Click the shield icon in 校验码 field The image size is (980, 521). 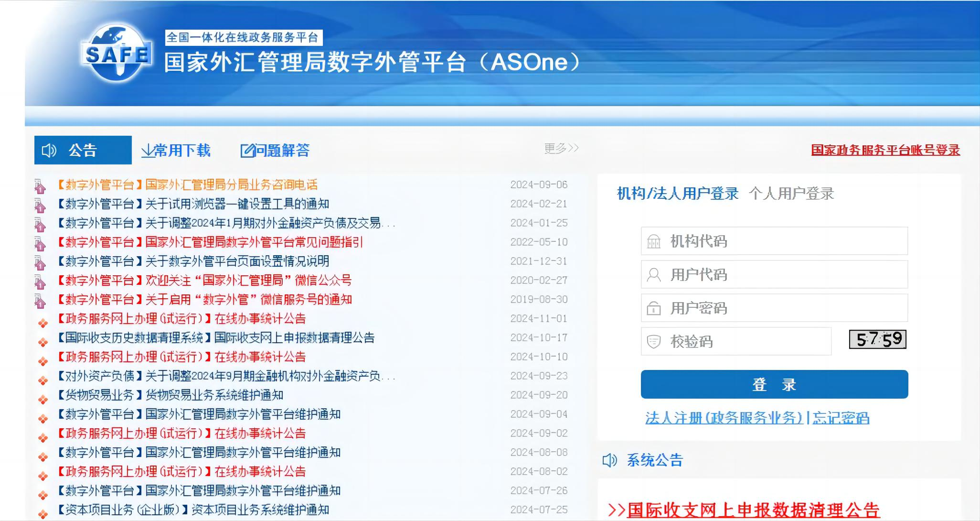[653, 342]
